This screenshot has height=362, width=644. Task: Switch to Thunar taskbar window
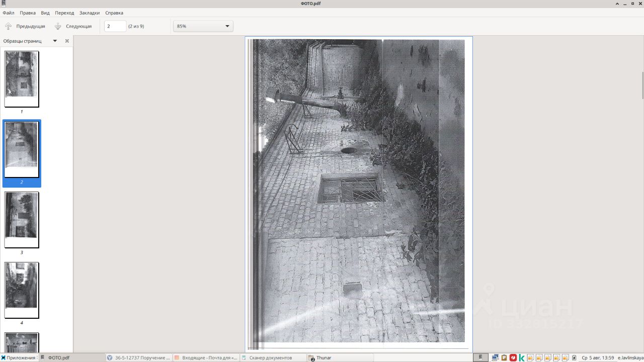point(340,357)
